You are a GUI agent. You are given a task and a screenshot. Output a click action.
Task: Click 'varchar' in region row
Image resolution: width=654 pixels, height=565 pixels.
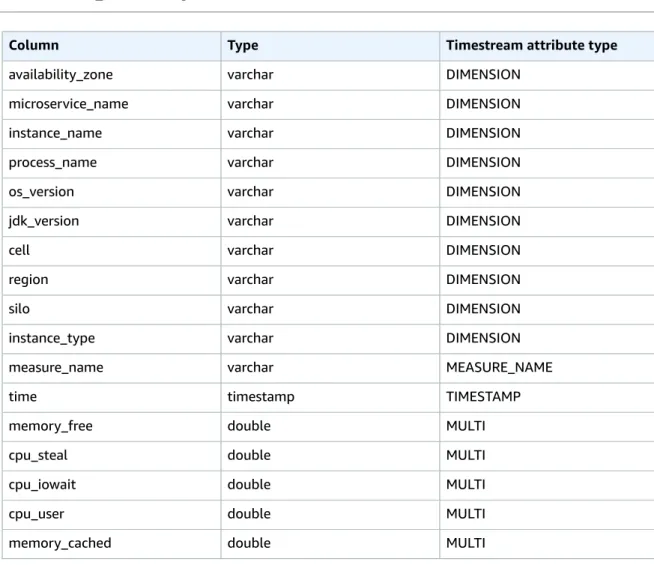coord(250,280)
